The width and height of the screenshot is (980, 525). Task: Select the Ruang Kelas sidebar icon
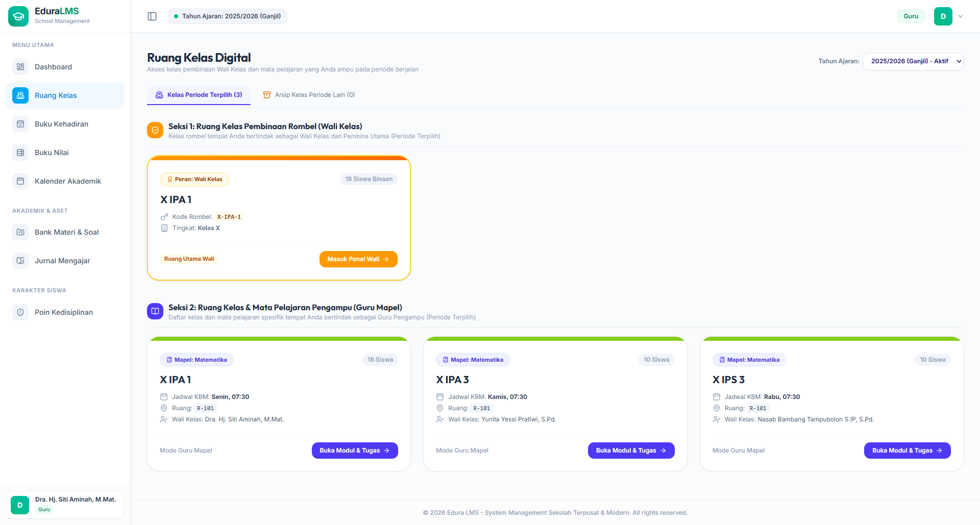(20, 95)
